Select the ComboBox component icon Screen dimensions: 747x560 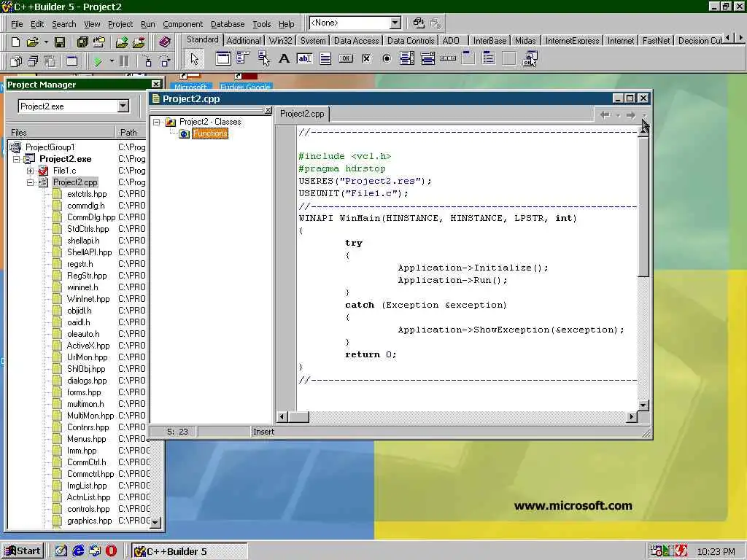(x=427, y=58)
